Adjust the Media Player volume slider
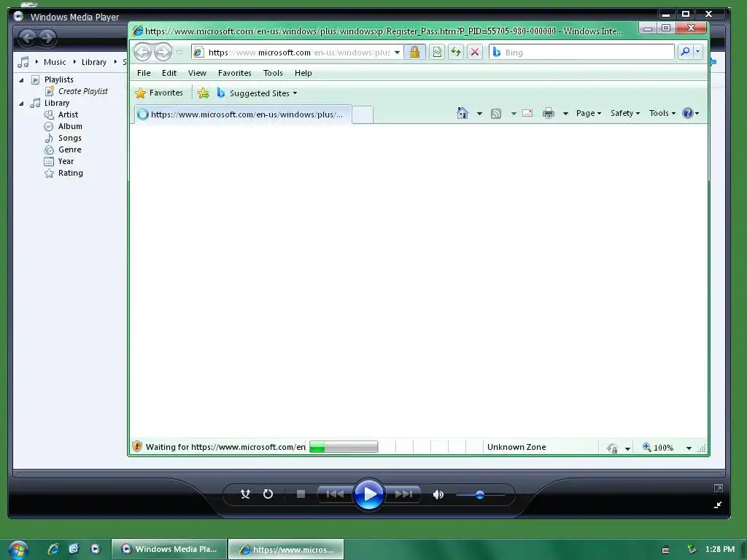 pyautogui.click(x=480, y=495)
